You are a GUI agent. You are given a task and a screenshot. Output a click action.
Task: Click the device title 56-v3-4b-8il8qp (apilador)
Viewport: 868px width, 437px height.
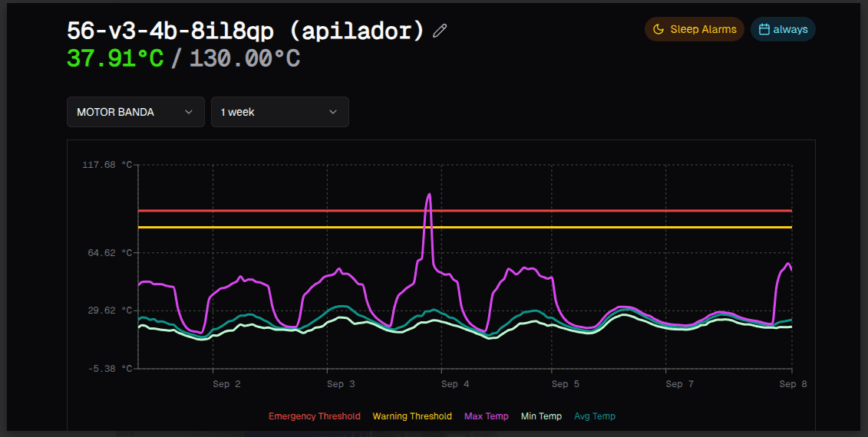pyautogui.click(x=246, y=31)
